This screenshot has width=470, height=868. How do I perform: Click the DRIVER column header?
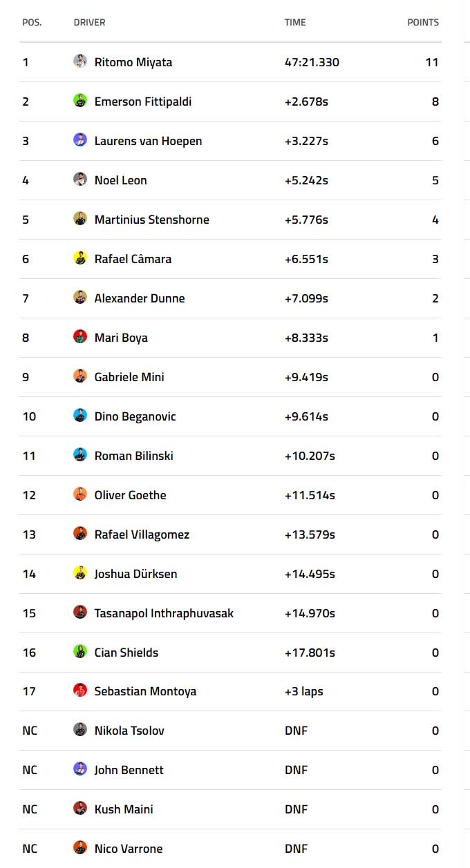pos(90,22)
